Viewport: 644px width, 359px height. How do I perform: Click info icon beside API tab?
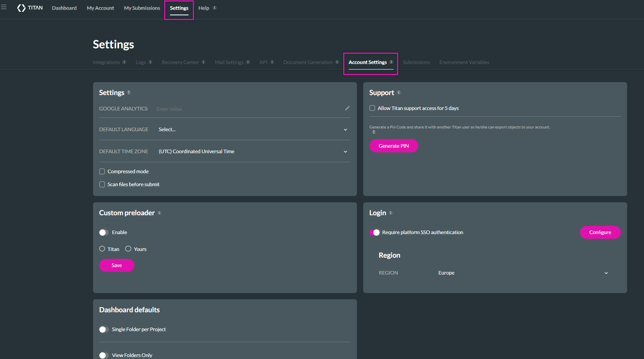(272, 62)
